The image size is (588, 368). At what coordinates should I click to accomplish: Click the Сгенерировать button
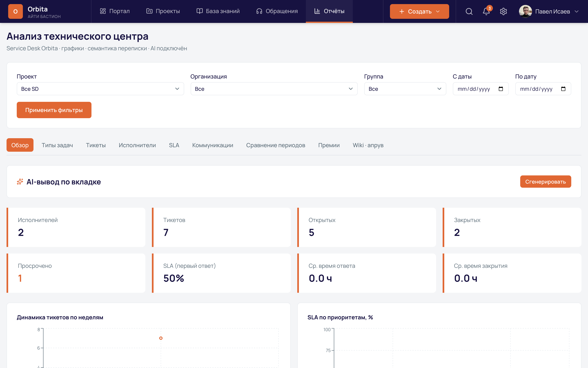click(x=546, y=182)
